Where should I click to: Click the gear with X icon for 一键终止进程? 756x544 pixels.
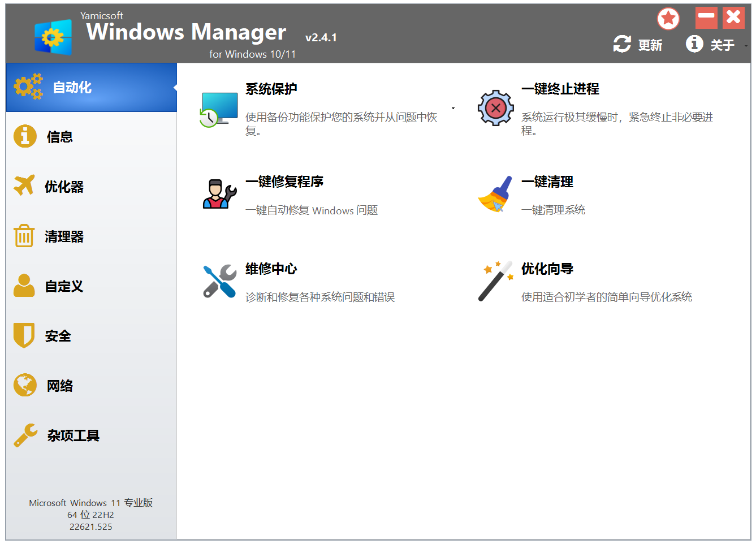pyautogui.click(x=496, y=107)
